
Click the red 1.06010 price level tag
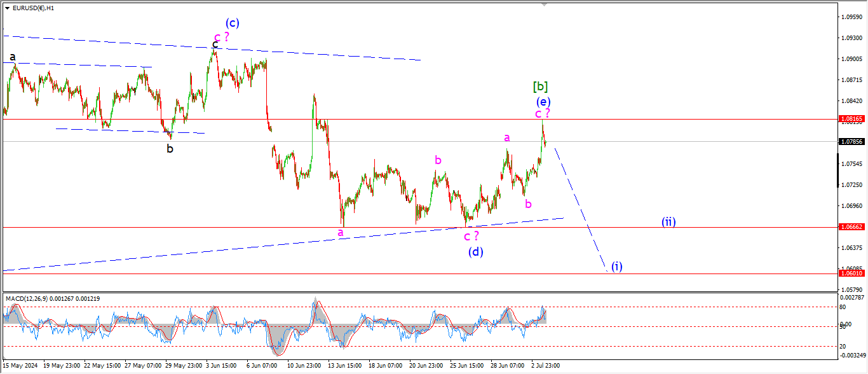[851, 273]
